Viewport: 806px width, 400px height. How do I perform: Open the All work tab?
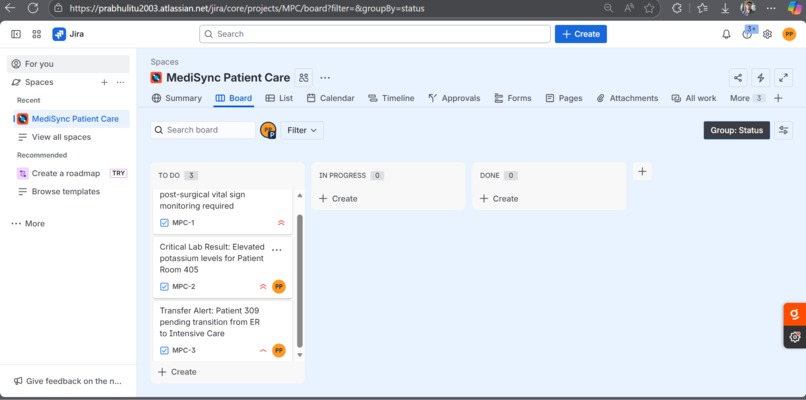click(x=694, y=98)
